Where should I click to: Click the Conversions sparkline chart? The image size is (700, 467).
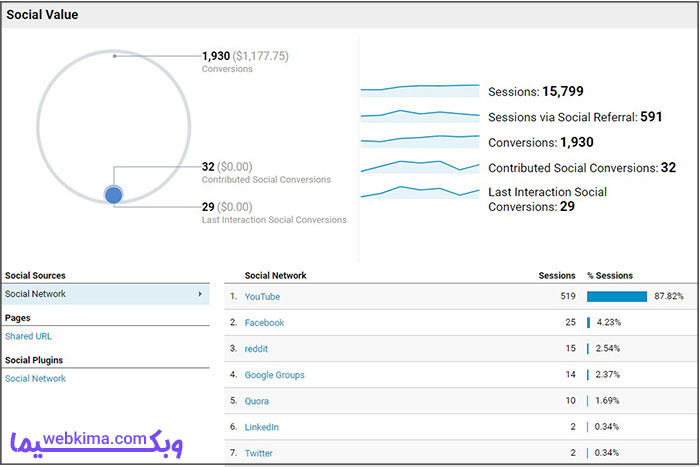pyautogui.click(x=420, y=142)
